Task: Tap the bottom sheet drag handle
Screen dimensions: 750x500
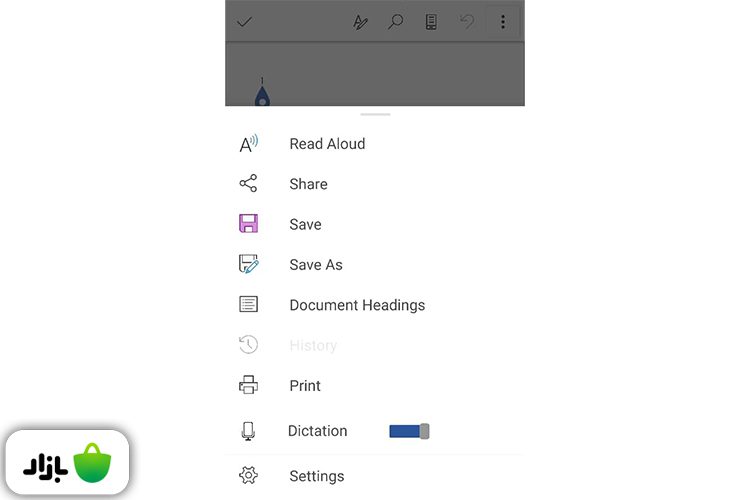Action: pos(375,114)
